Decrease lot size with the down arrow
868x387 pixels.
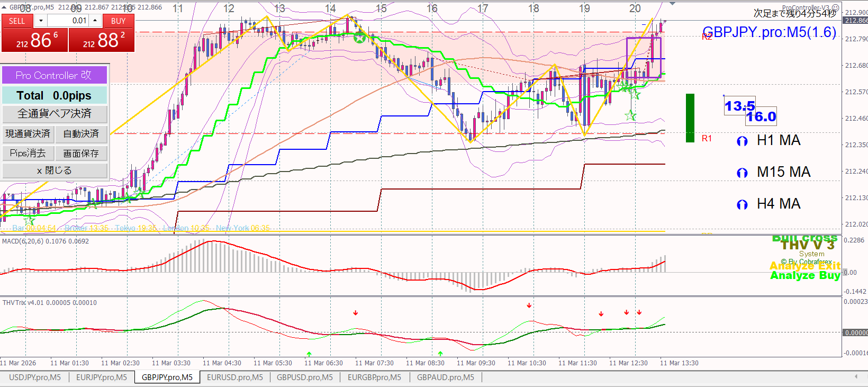(41, 21)
